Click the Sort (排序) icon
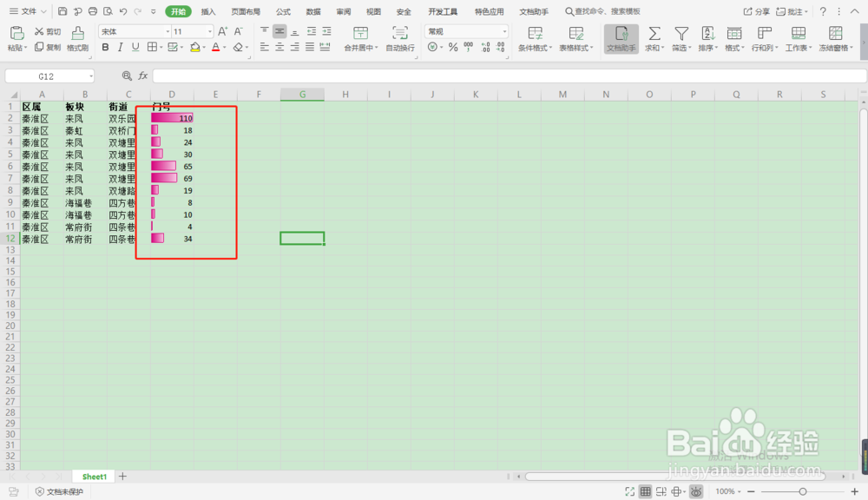This screenshot has width=868, height=500. pos(707,35)
